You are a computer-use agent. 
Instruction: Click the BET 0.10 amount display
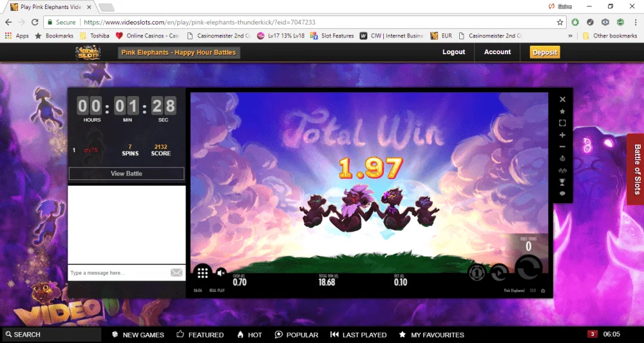point(401,280)
